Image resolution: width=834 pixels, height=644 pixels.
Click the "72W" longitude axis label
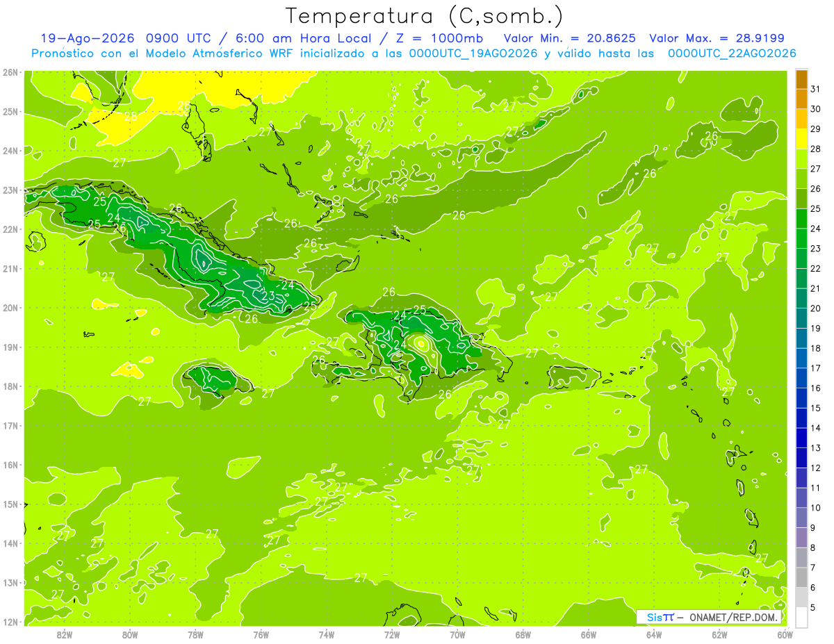(392, 634)
